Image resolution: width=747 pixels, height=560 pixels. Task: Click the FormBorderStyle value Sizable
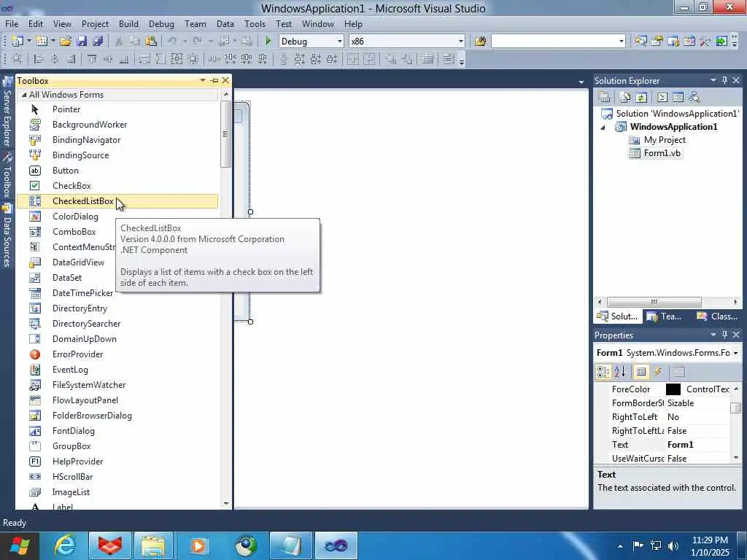pos(681,403)
